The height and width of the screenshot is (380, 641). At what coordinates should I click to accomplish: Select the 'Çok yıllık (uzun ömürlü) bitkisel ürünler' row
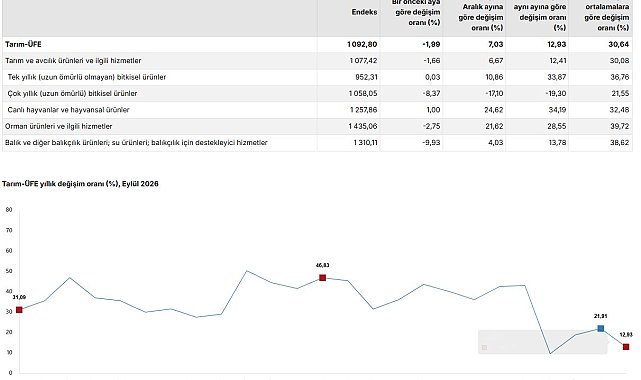point(317,94)
